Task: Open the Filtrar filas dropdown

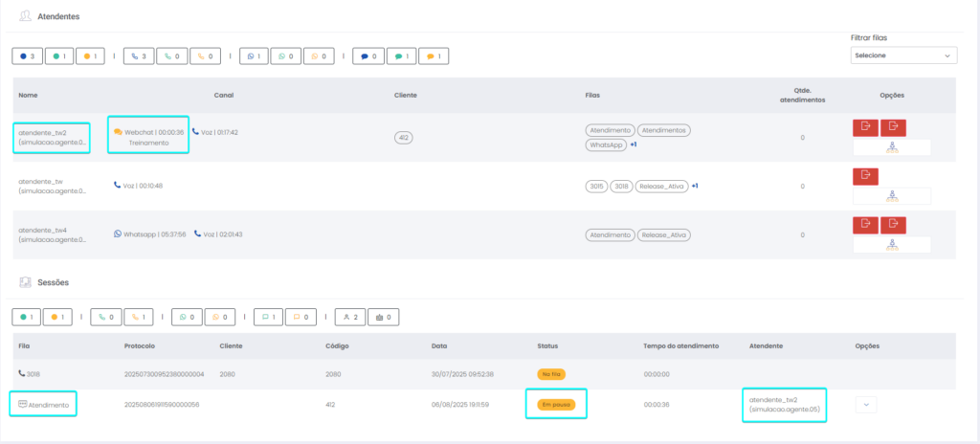Action: (x=903, y=55)
